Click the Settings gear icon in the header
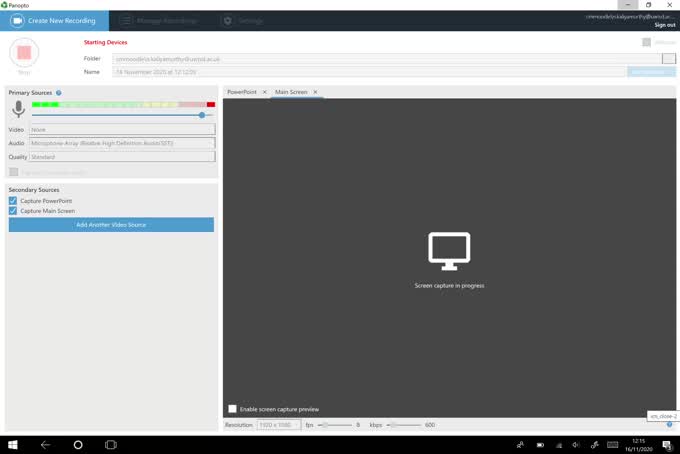The width and height of the screenshot is (680, 454). tap(227, 20)
